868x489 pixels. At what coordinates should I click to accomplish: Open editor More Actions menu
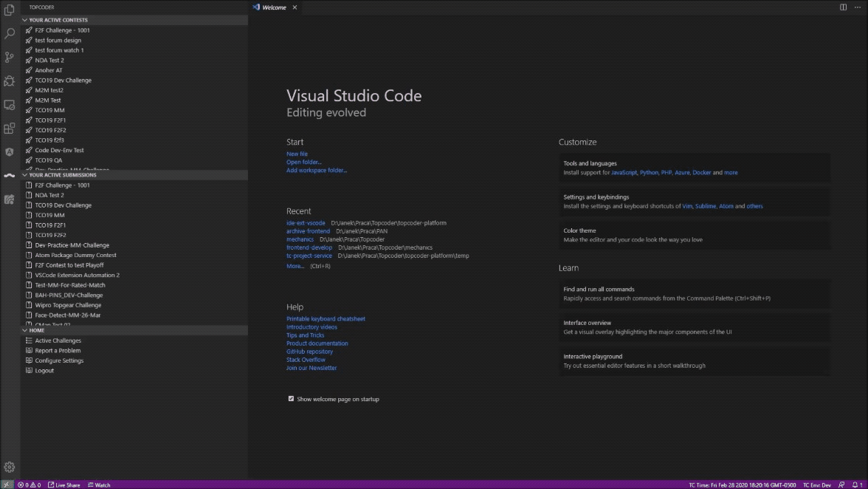tap(858, 7)
